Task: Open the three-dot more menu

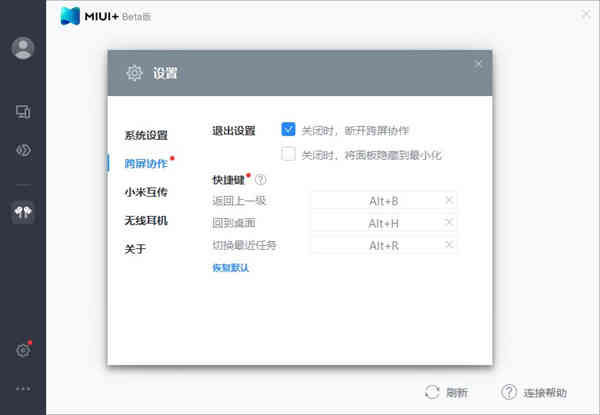Action: [x=23, y=389]
